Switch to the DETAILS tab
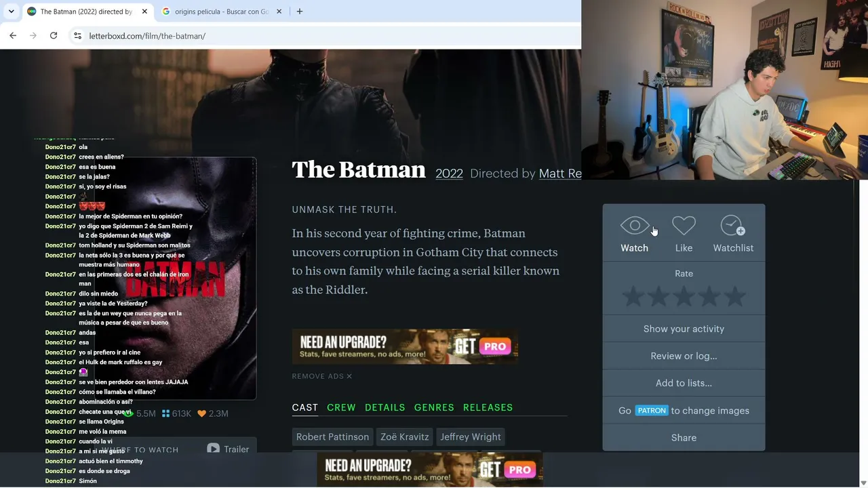868x488 pixels. [385, 407]
